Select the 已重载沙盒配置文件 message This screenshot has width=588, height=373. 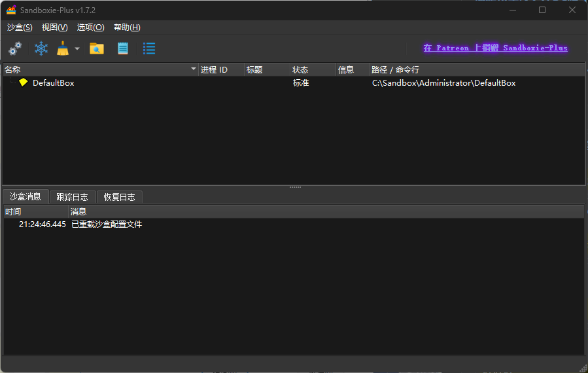107,224
